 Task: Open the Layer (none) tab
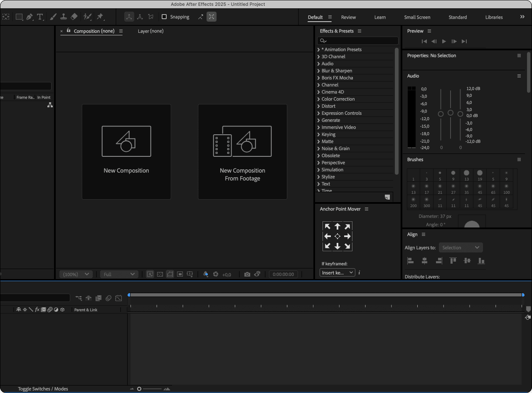click(x=150, y=31)
